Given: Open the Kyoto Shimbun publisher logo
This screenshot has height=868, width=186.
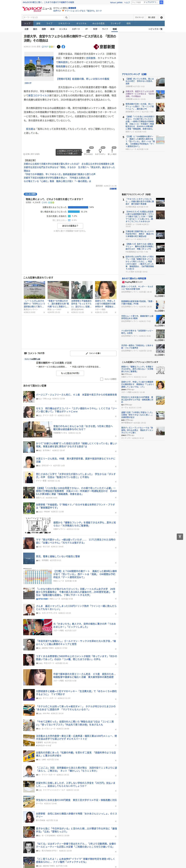Looking at the screenshot, I should (x=104, y=47).
